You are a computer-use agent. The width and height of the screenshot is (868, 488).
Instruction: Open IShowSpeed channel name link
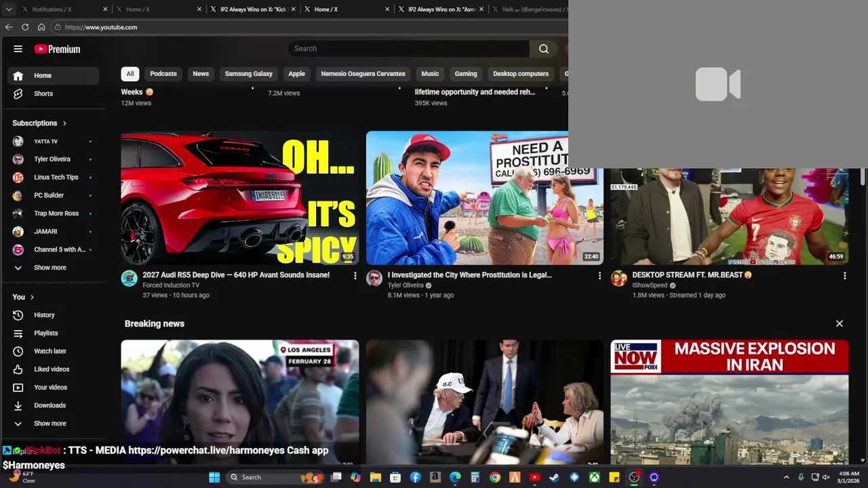click(x=650, y=285)
